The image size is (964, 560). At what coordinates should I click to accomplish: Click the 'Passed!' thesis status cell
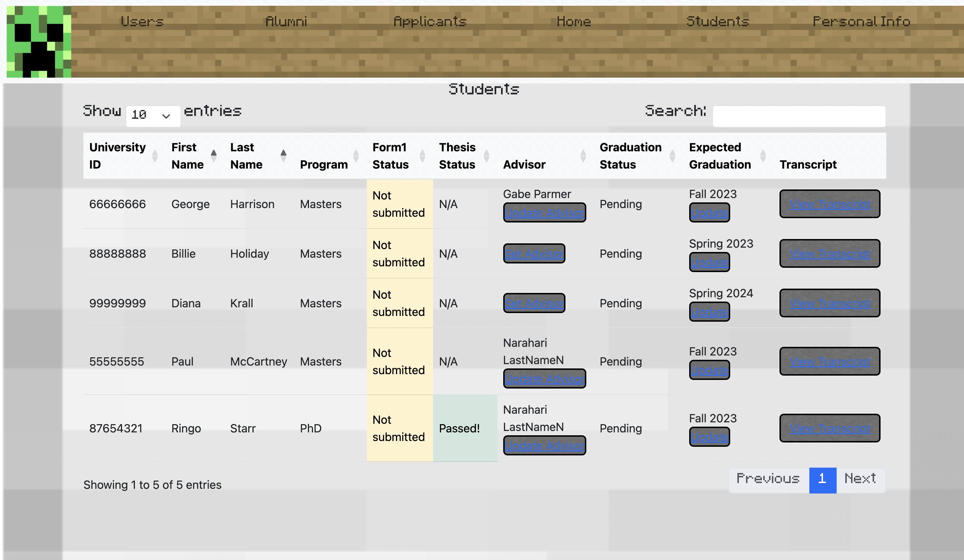pyautogui.click(x=465, y=428)
